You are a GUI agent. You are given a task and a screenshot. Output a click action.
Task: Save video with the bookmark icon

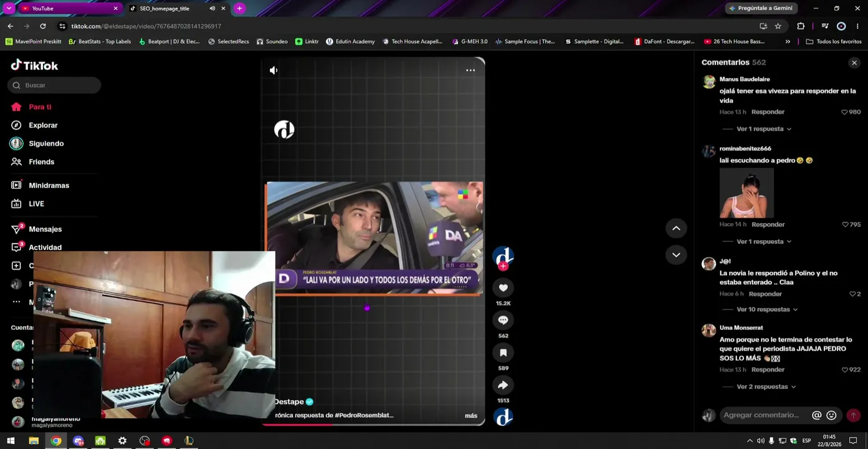point(503,352)
